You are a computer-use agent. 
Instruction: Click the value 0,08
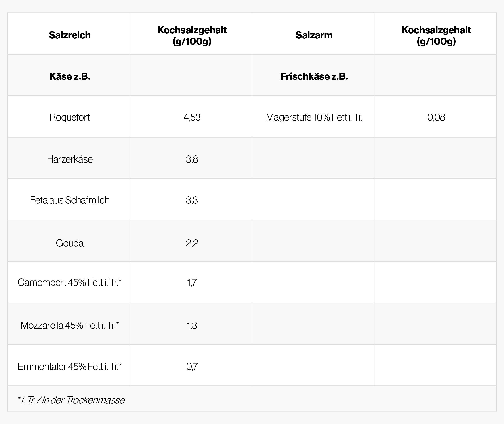pos(436,117)
